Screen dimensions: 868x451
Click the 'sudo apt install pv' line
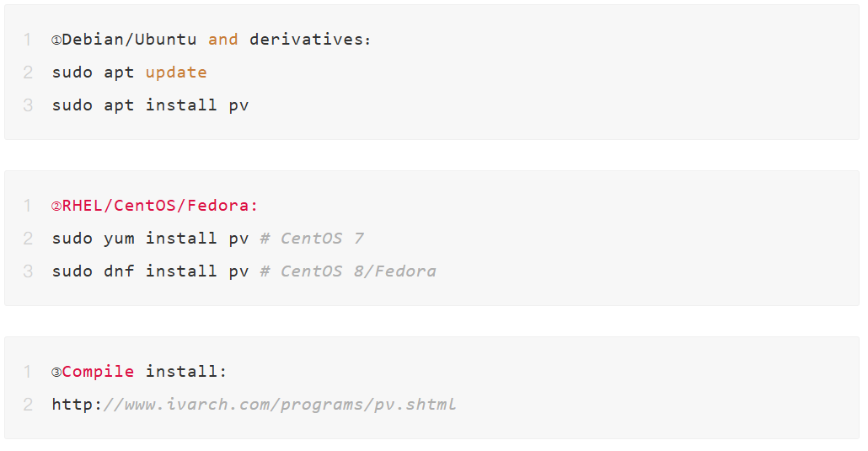click(150, 105)
